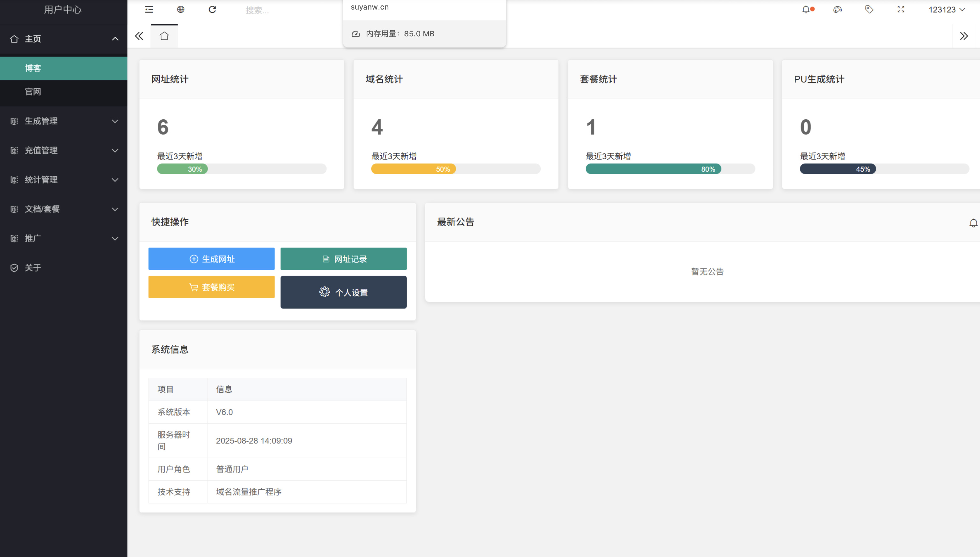This screenshot has height=557, width=980.
Task: Open theme palette icon
Action: tap(837, 10)
